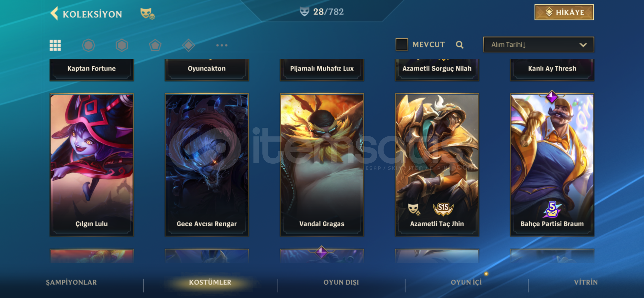
Task: Switch to the Şampiyonlar tab
Action: pyautogui.click(x=71, y=282)
